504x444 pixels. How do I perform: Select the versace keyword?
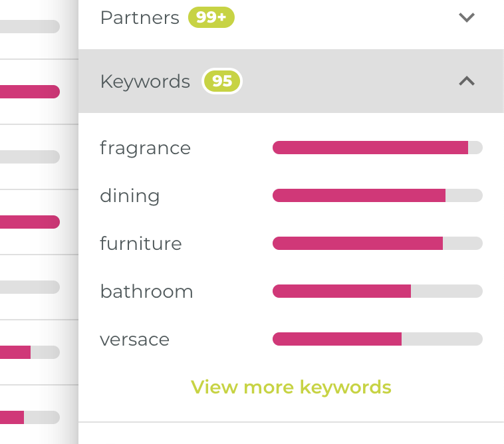coord(134,339)
